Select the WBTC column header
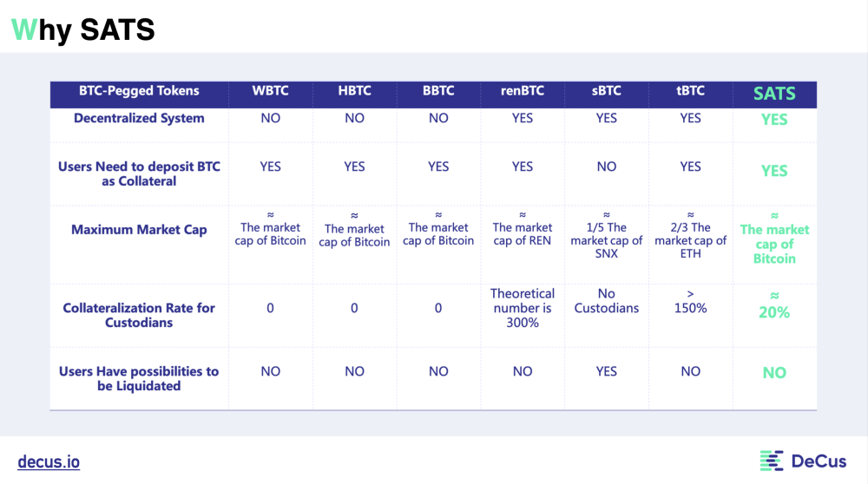Viewport: 868px width, 484px height. coord(271,91)
